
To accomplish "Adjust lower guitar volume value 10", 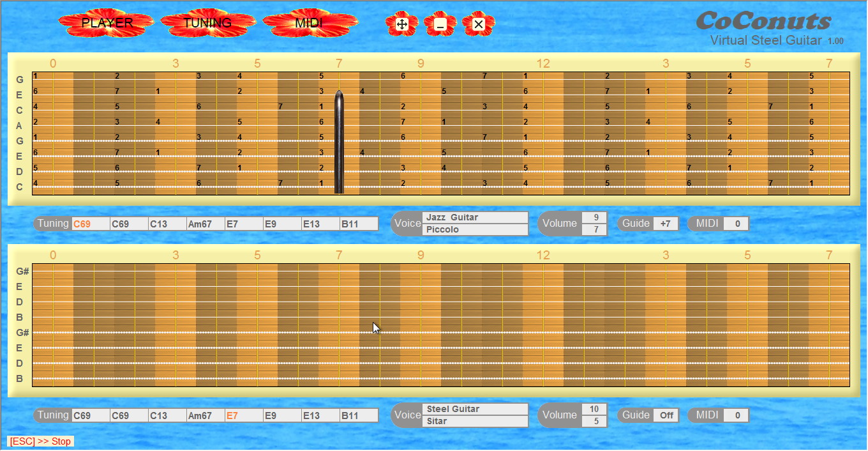I will (595, 409).
